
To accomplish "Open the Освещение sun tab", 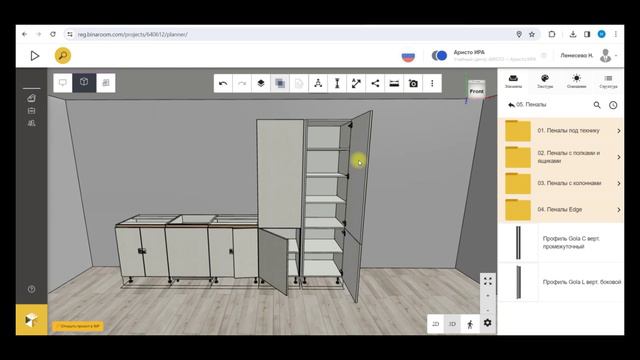I will (x=576, y=81).
